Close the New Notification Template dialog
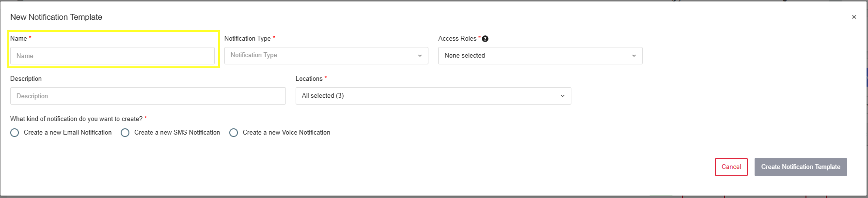 point(854,17)
